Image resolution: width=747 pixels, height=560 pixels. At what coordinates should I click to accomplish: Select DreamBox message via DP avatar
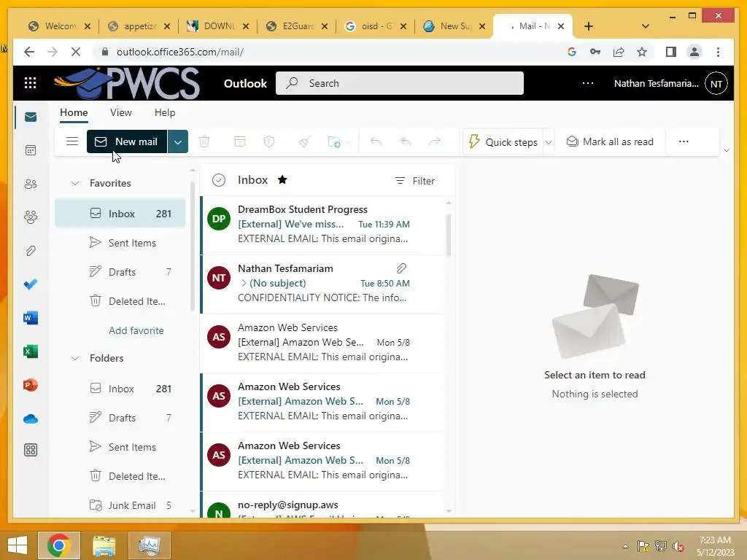219,219
